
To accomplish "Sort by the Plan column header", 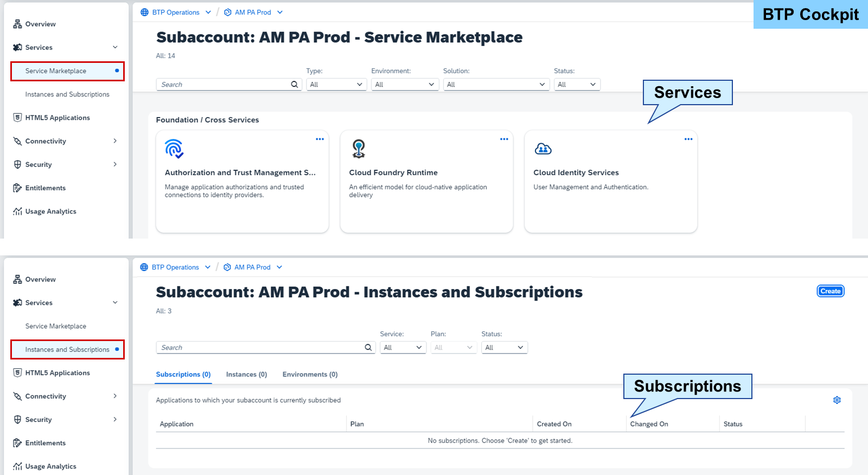I will tap(357, 424).
